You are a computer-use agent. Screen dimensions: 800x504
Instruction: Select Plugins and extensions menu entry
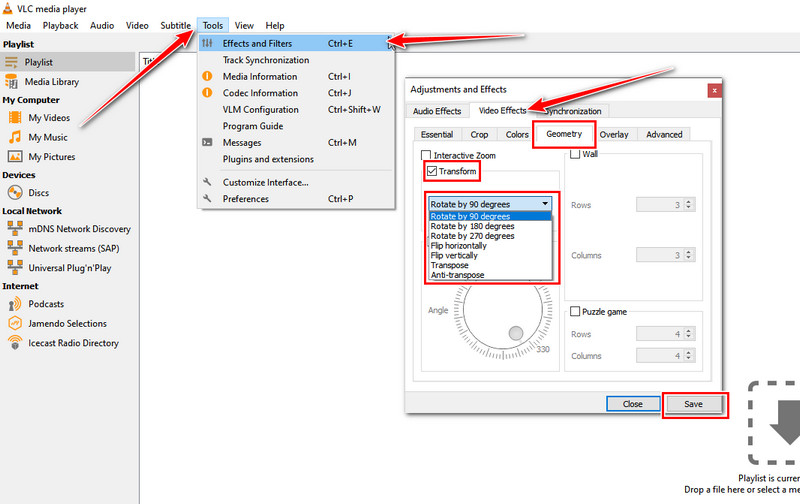296,159
